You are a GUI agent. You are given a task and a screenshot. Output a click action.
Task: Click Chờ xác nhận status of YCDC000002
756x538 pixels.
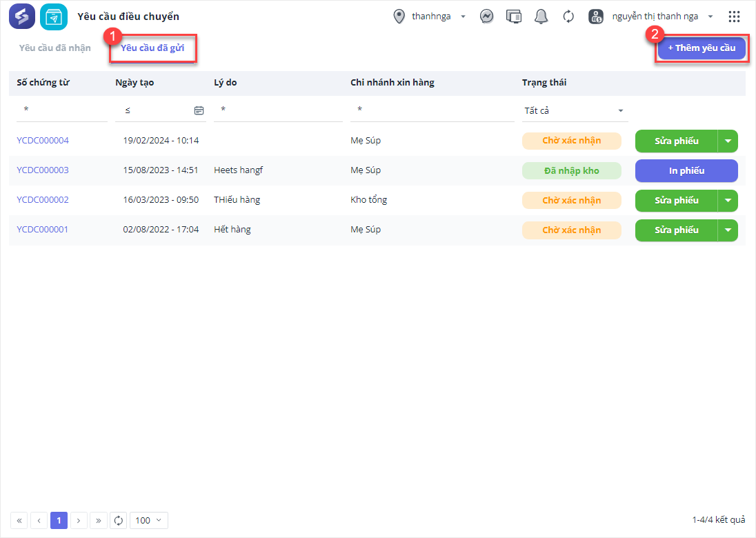click(x=572, y=201)
